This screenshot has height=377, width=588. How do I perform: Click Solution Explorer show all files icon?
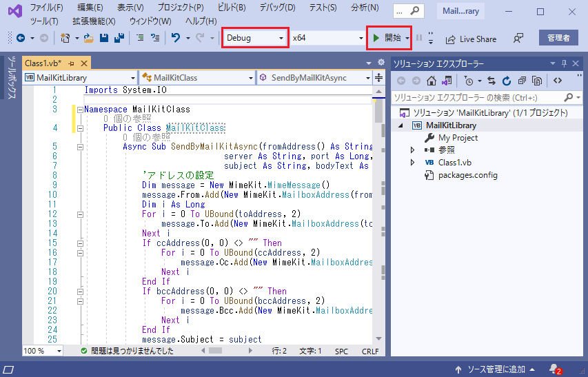tap(537, 81)
